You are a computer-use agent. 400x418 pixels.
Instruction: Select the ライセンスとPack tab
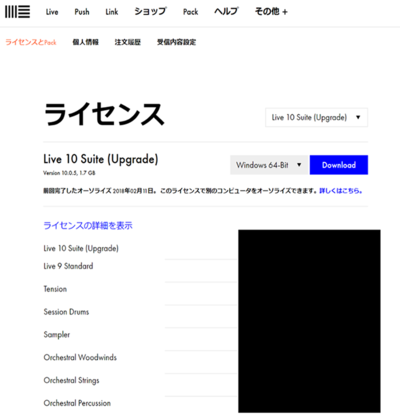(x=31, y=42)
